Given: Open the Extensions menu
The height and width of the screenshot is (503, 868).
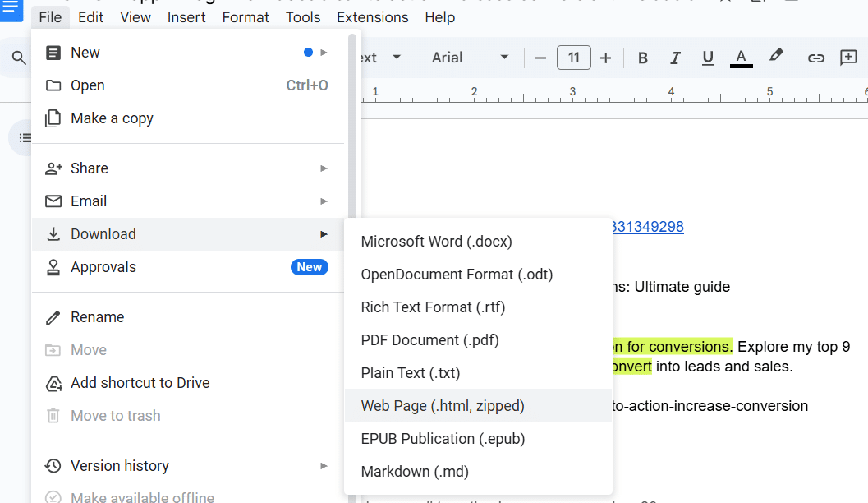Looking at the screenshot, I should click(373, 17).
